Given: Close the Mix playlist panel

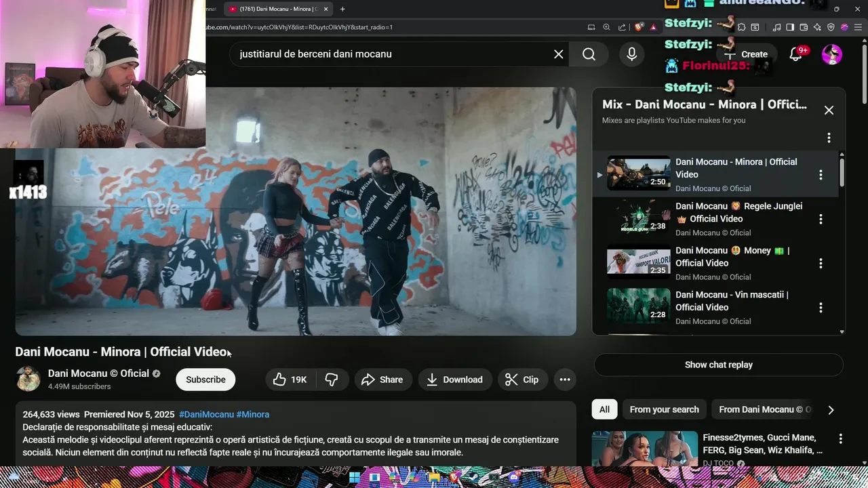Looking at the screenshot, I should pyautogui.click(x=829, y=110).
